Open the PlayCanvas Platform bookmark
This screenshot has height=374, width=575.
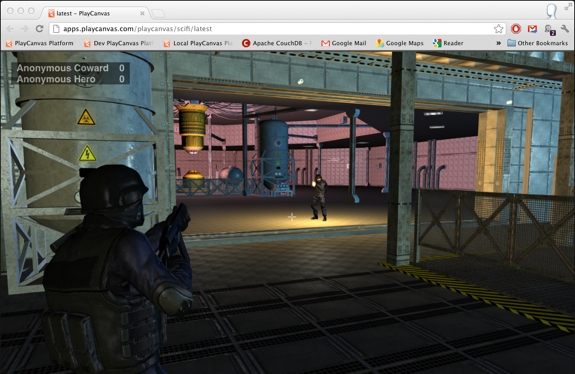(40, 43)
